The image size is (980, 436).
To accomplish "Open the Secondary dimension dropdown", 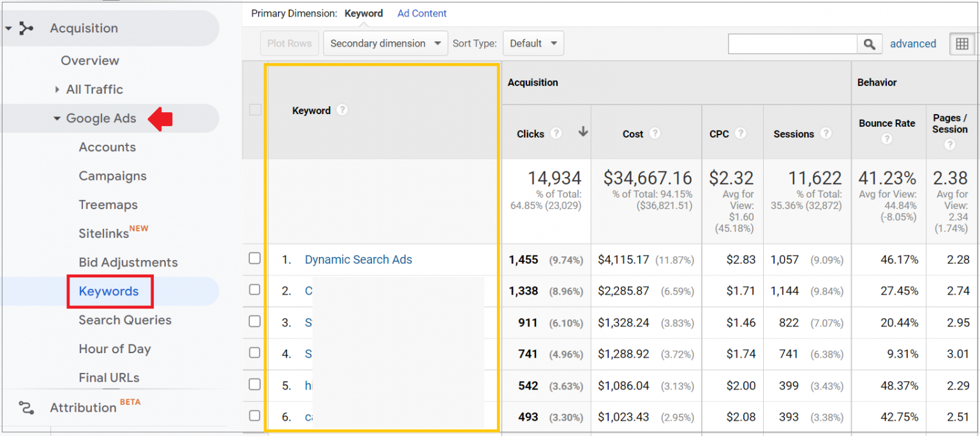I will [x=385, y=43].
